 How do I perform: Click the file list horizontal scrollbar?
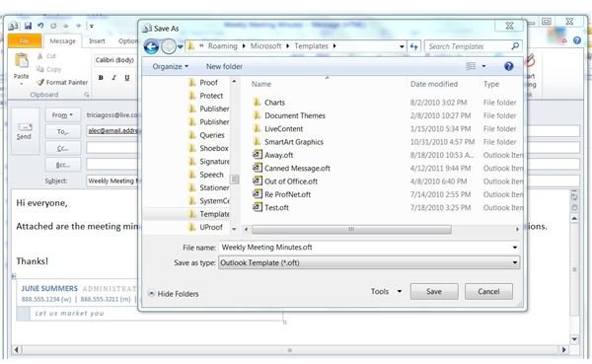351,229
